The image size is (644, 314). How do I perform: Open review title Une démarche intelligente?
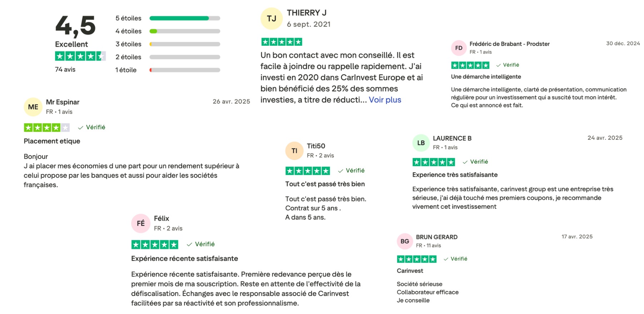point(486,77)
